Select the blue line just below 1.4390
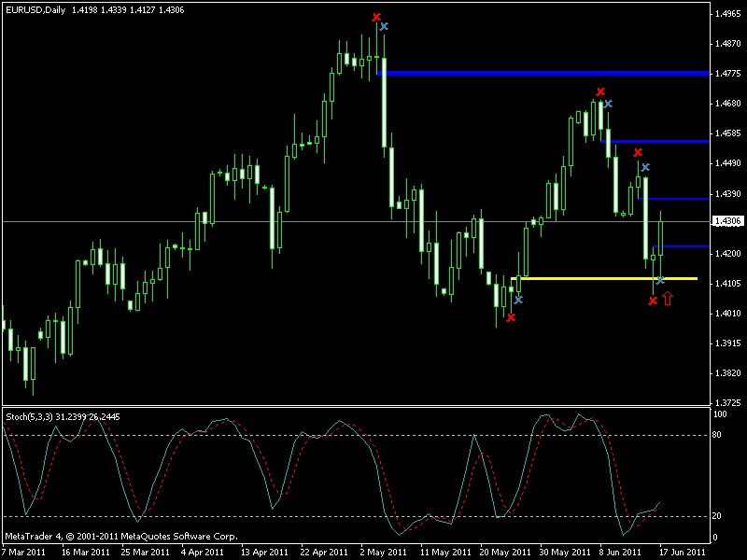747x560 pixels. pos(674,199)
